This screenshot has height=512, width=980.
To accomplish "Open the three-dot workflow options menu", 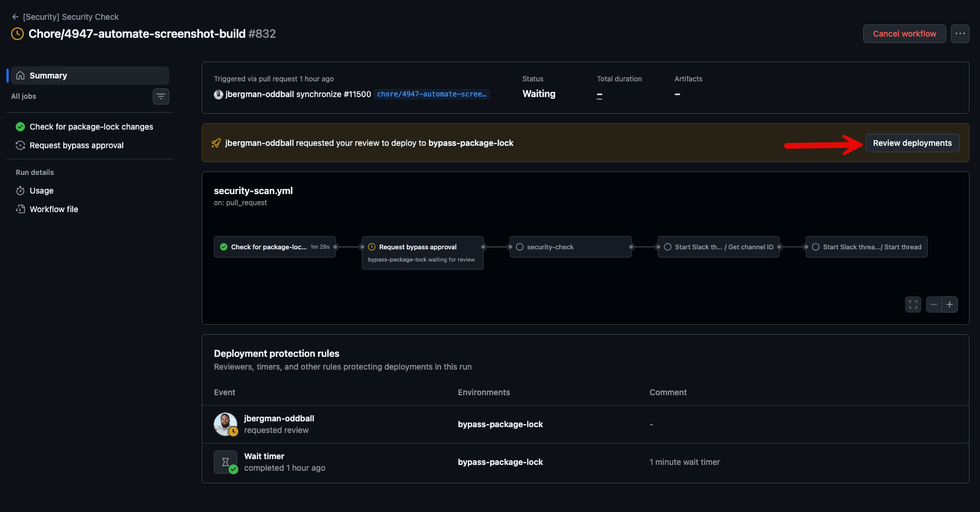I will coord(960,34).
